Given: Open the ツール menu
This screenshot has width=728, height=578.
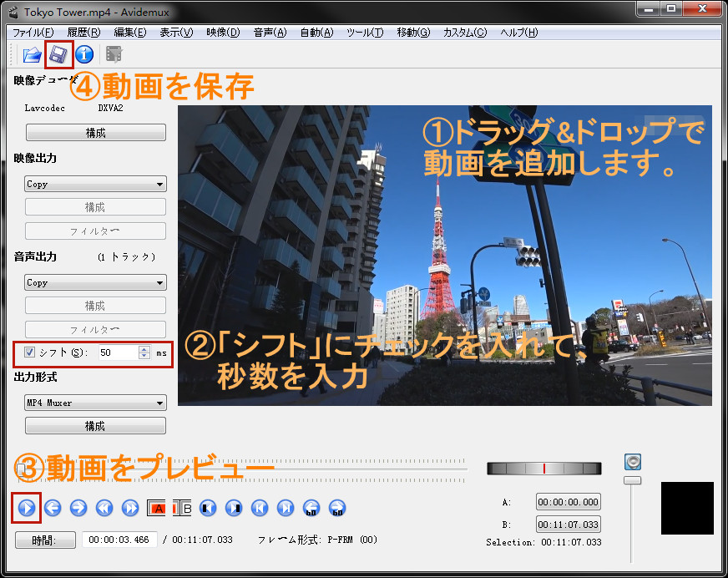Looking at the screenshot, I should click(367, 33).
